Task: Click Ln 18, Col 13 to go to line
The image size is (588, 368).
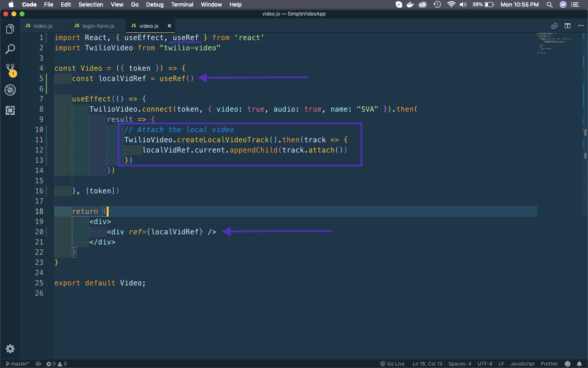Action: pos(427,364)
